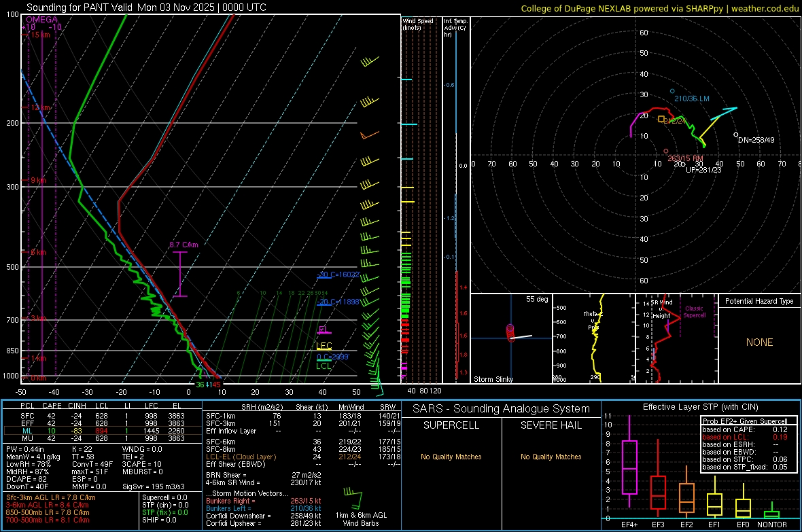The height and width of the screenshot is (532, 802).
Task: Click the '55 deg' slinky tilt value
Action: (x=537, y=299)
